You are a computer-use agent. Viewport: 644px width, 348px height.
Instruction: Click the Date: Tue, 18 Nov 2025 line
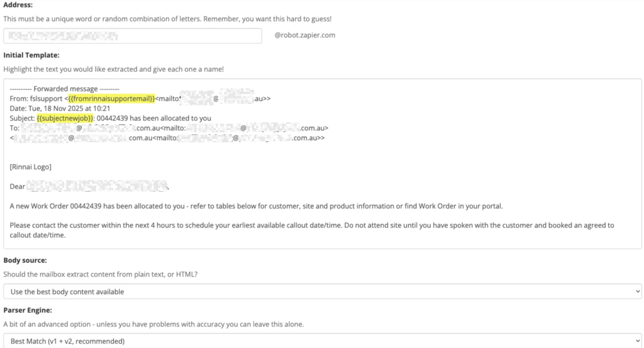pyautogui.click(x=60, y=108)
